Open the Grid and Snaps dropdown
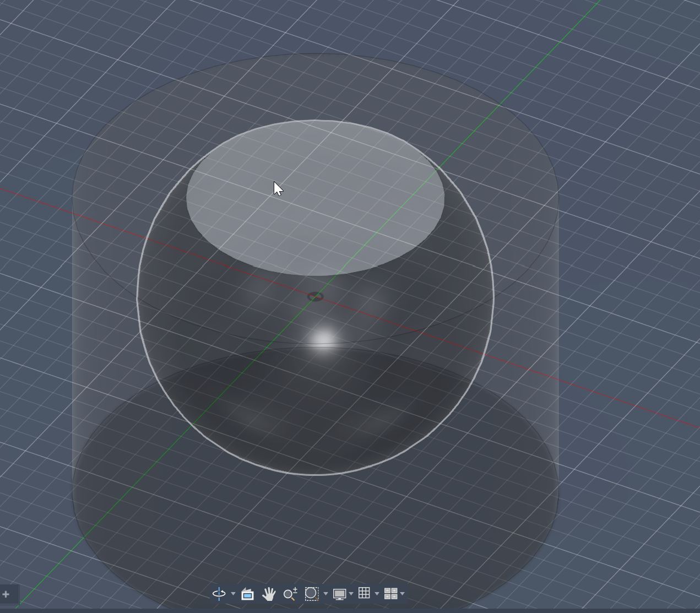 click(377, 594)
